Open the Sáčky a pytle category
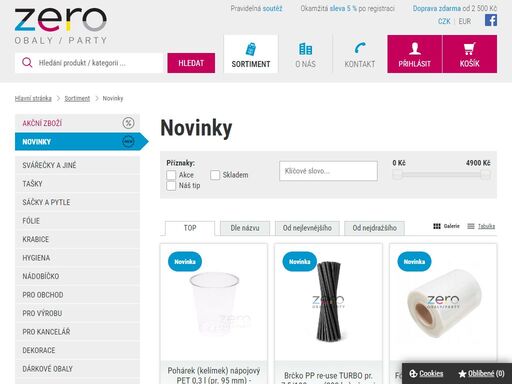This screenshot has width=512, height=384. (x=77, y=202)
